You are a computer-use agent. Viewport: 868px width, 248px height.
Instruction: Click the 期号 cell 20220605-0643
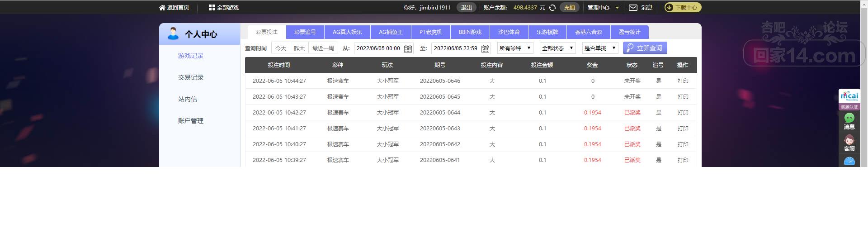tap(440, 129)
